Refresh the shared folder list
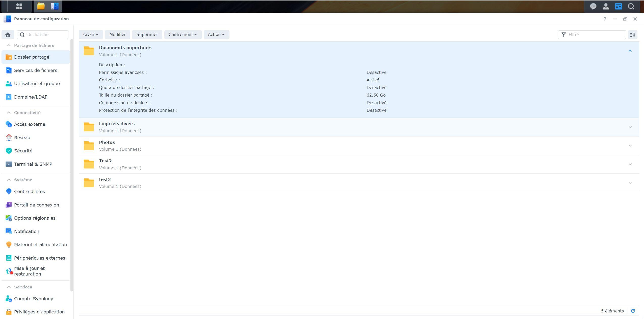The image size is (644, 319). coord(633,311)
